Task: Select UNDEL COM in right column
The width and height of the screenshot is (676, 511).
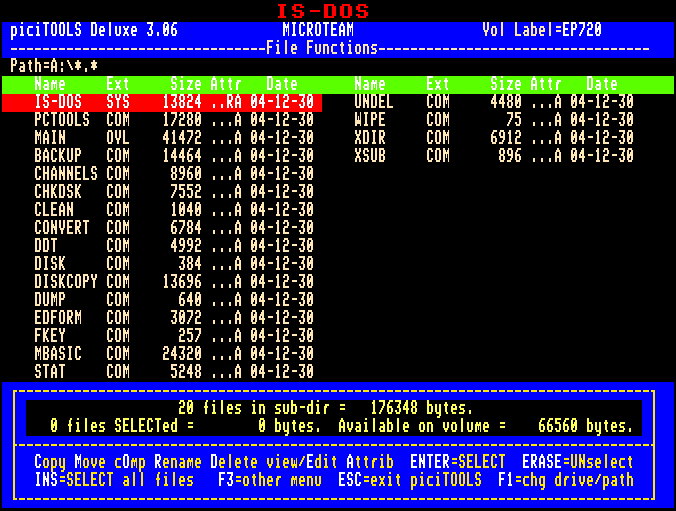Action: (x=494, y=102)
